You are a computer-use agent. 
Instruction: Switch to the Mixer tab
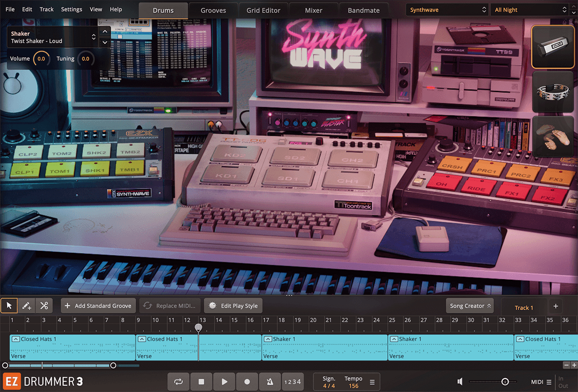pos(314,10)
